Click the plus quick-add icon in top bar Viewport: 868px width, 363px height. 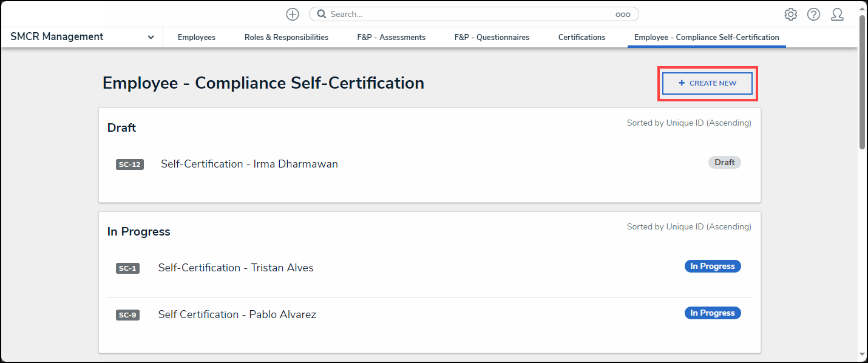click(293, 14)
